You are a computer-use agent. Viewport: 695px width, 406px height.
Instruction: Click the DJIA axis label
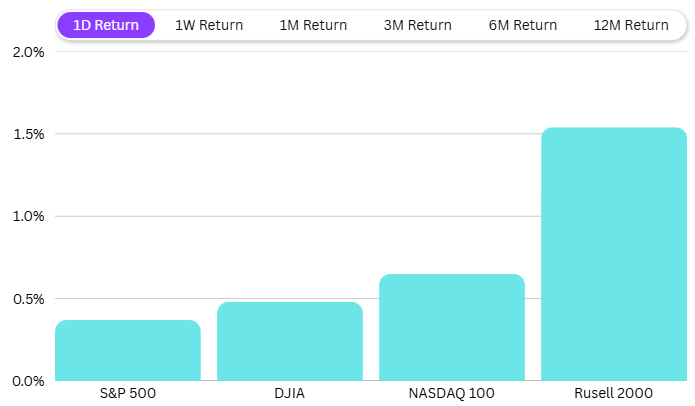click(x=290, y=393)
